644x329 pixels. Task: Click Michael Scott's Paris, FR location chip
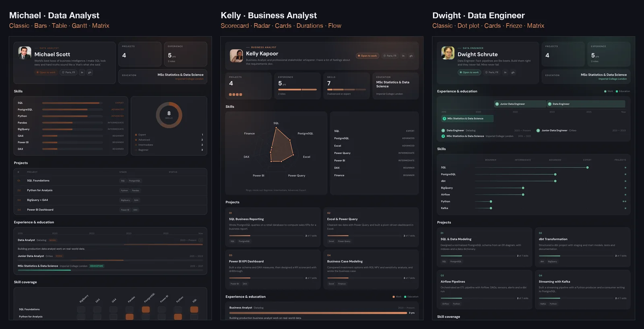[x=68, y=72]
